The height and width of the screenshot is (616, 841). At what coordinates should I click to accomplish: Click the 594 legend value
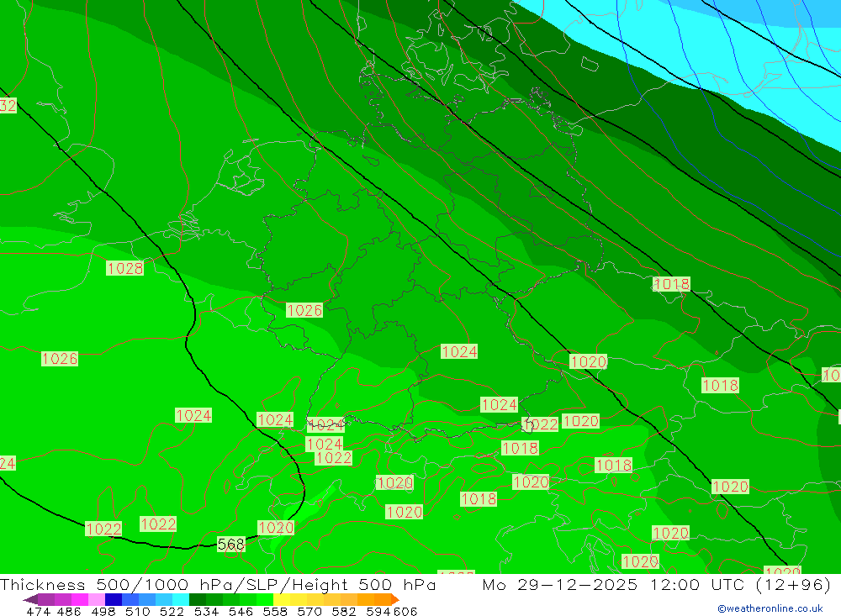[378, 612]
